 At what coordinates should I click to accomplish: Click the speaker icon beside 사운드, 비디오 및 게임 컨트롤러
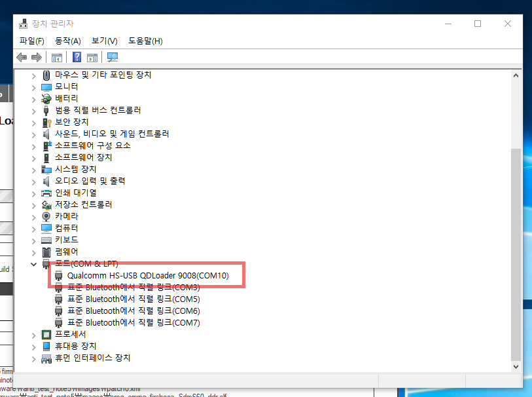point(46,134)
